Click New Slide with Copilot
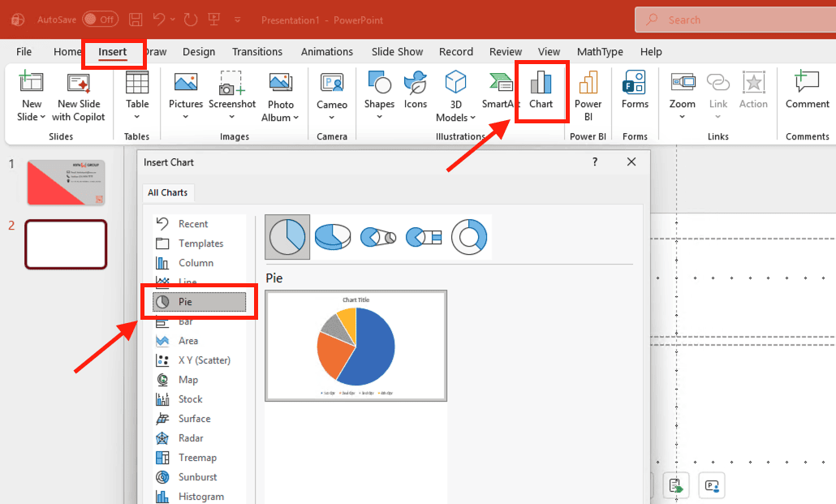The width and height of the screenshot is (836, 504). coord(79,97)
